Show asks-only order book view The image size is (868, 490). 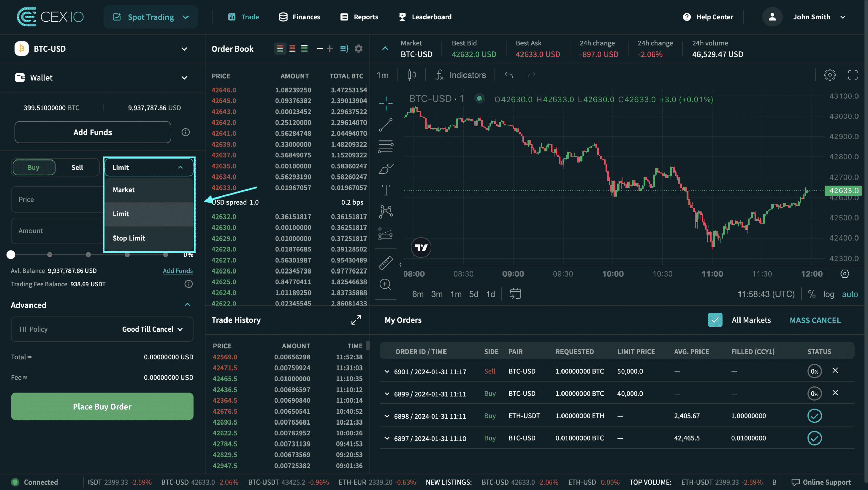click(x=292, y=49)
